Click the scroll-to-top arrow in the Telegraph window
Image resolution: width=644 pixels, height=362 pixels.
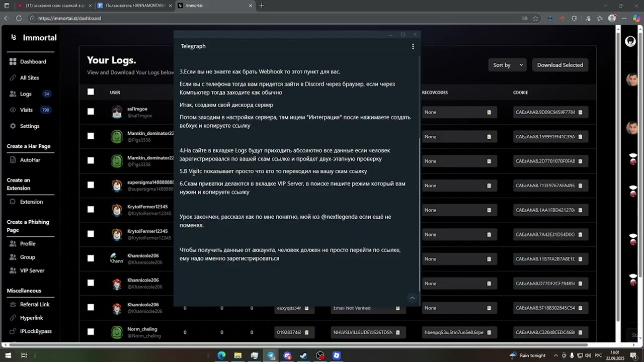coord(412,298)
